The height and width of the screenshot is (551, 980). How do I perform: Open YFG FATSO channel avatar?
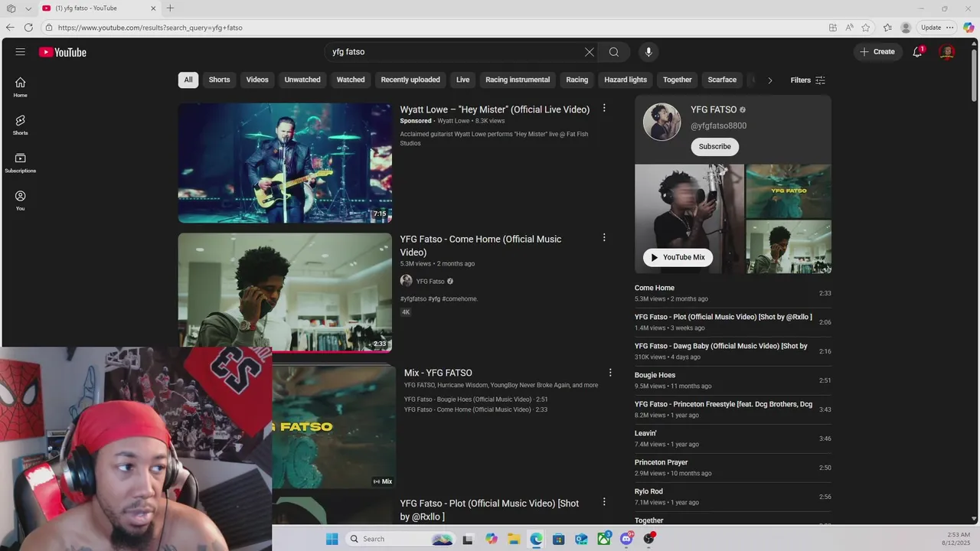(661, 122)
